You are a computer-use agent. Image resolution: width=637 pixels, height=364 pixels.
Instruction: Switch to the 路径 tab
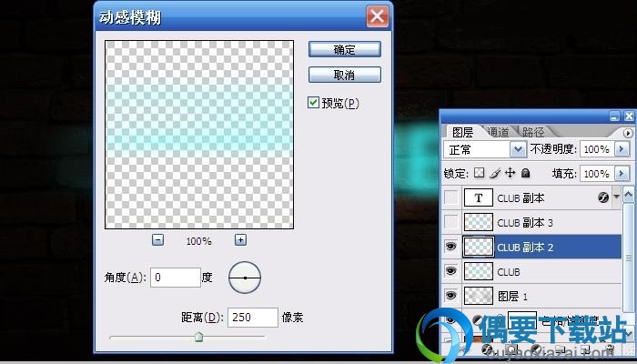(x=533, y=132)
